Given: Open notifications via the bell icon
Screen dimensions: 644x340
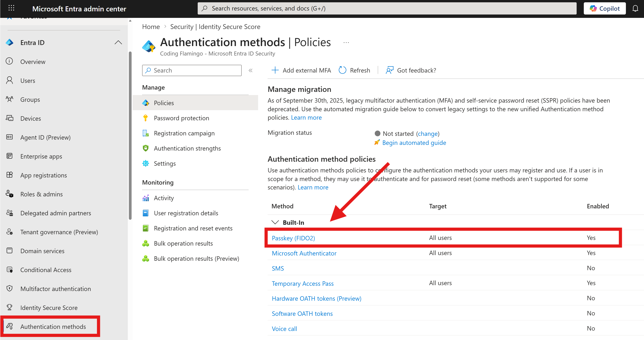Looking at the screenshot, I should pyautogui.click(x=635, y=8).
